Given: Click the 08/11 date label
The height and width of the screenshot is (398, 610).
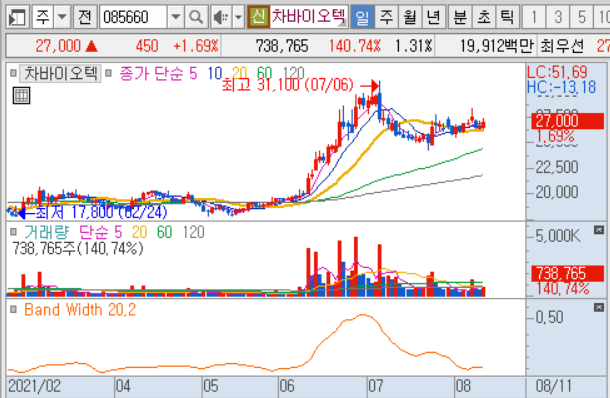Looking at the screenshot, I should tap(554, 386).
